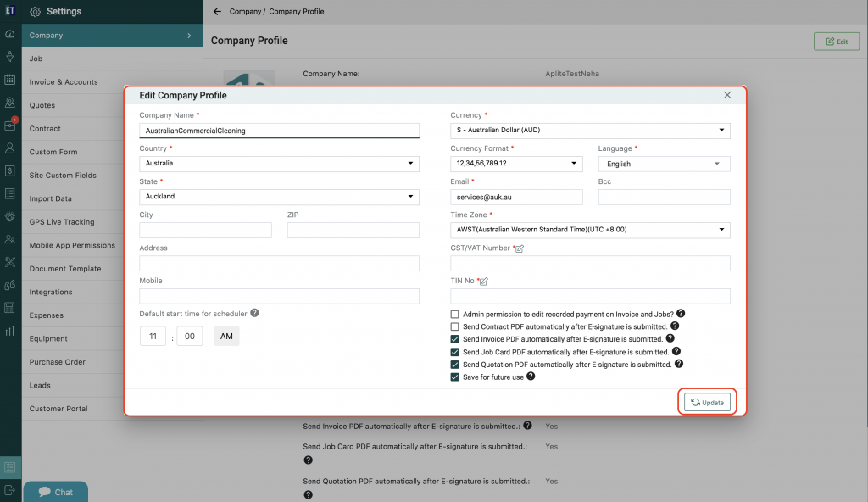Click the Company Name input field
The image size is (868, 502).
[x=279, y=131]
